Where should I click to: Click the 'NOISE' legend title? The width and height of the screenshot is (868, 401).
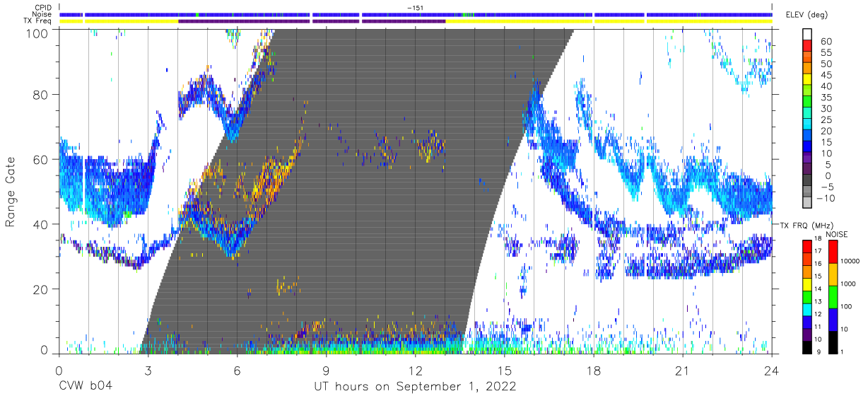(838, 234)
